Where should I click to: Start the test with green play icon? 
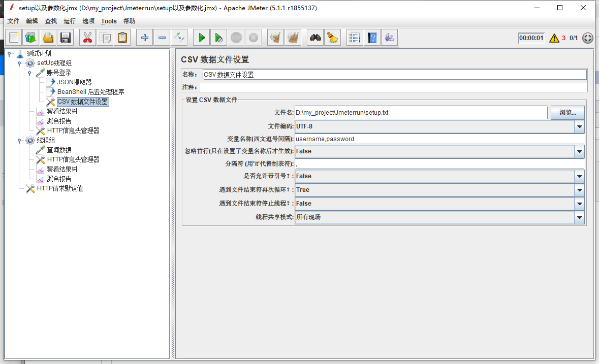[201, 38]
